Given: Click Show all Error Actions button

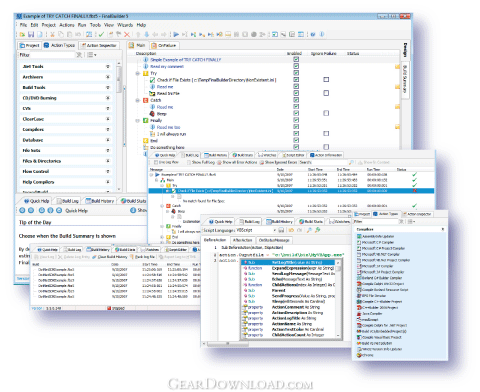Looking at the screenshot, I should click(x=237, y=162).
